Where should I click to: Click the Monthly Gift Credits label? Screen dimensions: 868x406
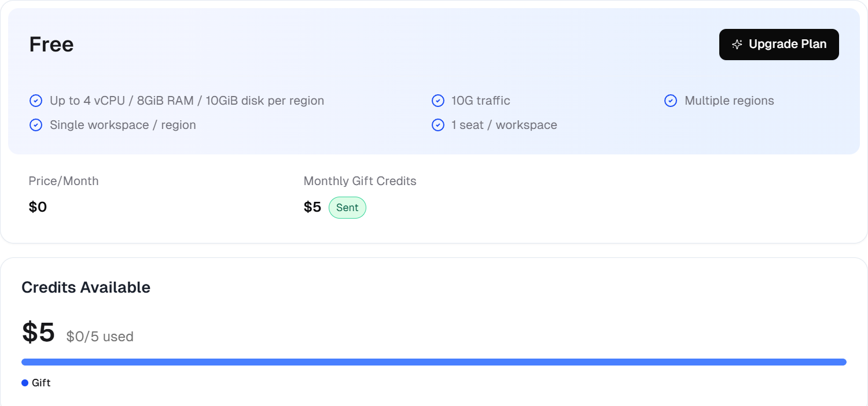(360, 181)
